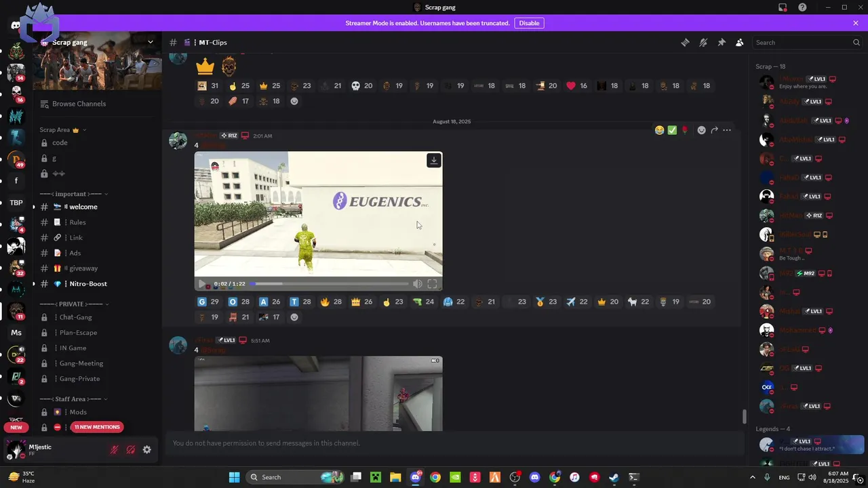The width and height of the screenshot is (868, 488).
Task: Toggle the O letter reaction with 28
Action: (x=239, y=302)
